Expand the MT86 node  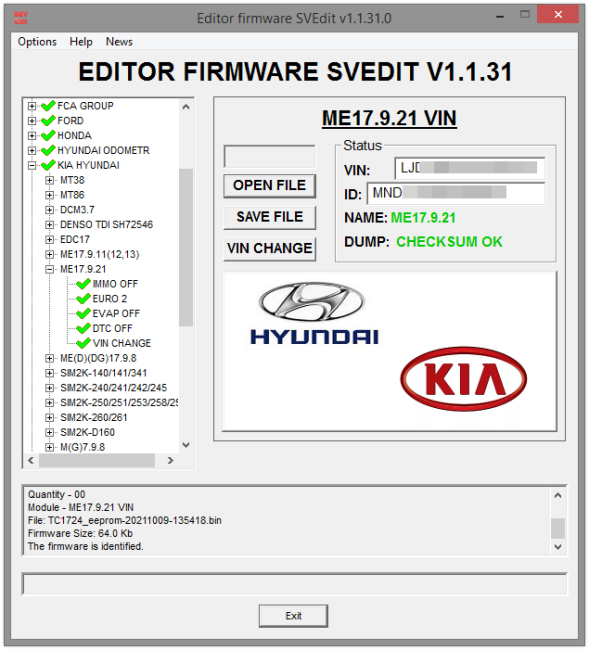pyautogui.click(x=49, y=195)
